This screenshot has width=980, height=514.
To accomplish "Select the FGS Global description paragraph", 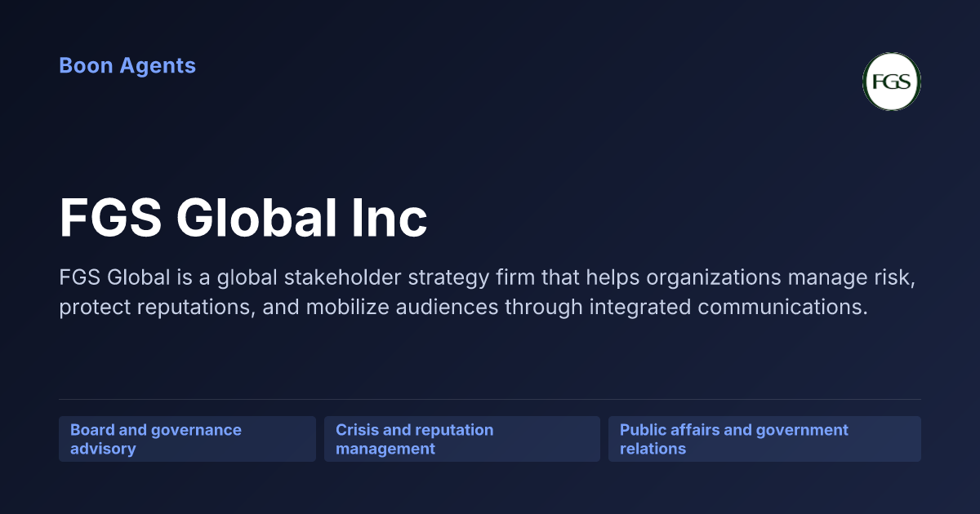I will (x=488, y=293).
